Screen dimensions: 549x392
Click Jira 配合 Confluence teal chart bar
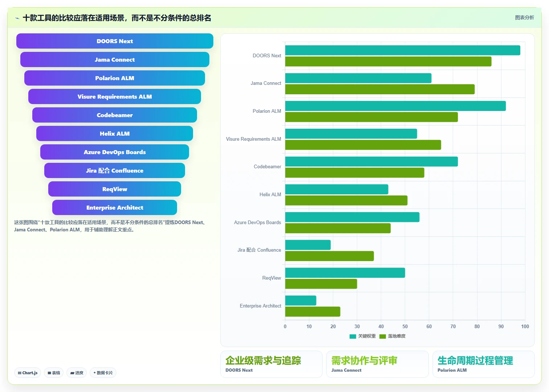pyautogui.click(x=308, y=245)
